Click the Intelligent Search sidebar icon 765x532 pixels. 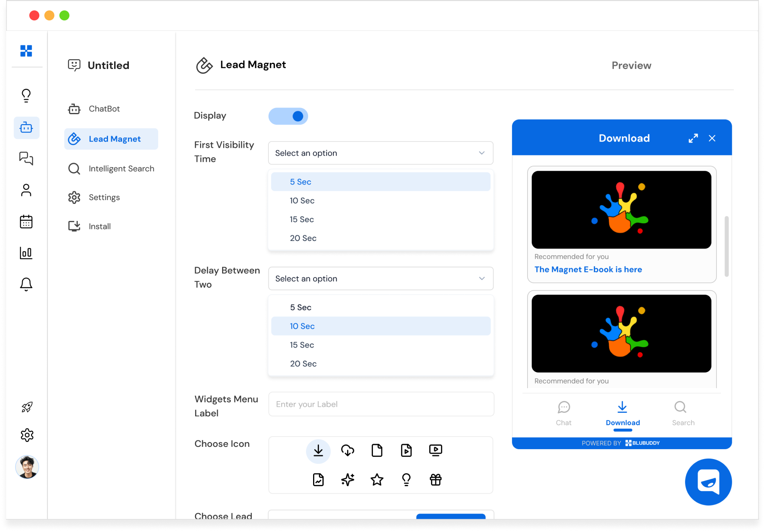pos(74,168)
